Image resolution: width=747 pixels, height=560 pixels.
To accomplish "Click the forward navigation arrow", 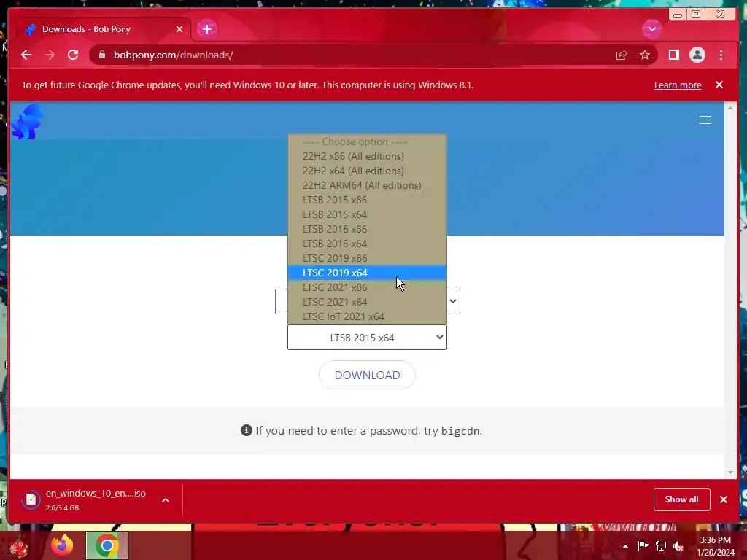I will click(x=50, y=55).
